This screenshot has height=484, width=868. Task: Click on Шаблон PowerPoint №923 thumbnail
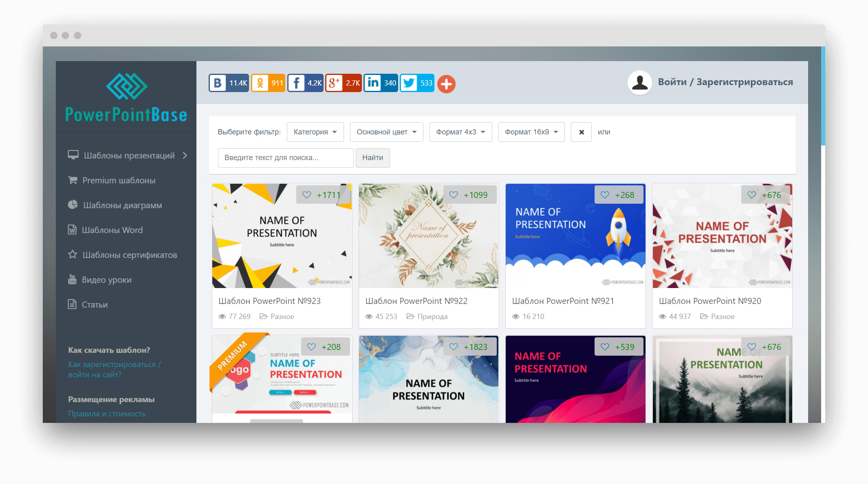tap(283, 235)
